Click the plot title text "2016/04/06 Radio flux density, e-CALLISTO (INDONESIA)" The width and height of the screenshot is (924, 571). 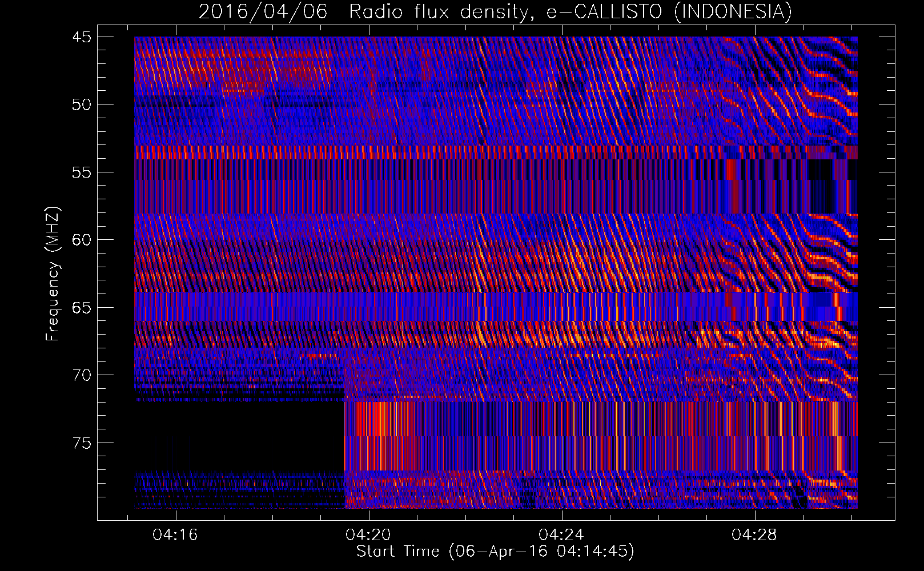click(x=495, y=11)
